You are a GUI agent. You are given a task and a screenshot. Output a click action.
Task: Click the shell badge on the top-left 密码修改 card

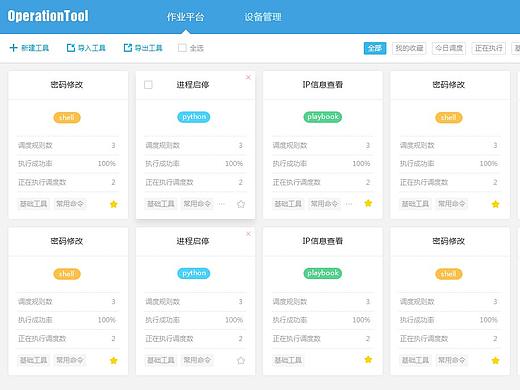pos(67,117)
